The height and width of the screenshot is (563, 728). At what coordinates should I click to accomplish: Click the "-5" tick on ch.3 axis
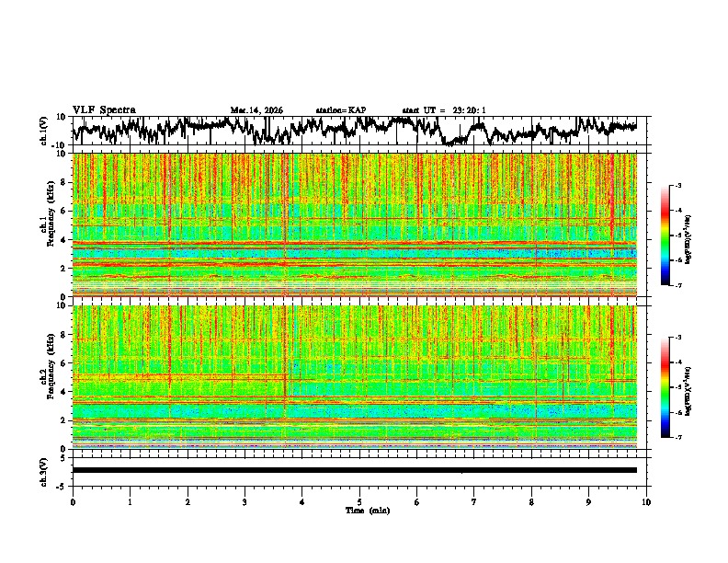63,487
